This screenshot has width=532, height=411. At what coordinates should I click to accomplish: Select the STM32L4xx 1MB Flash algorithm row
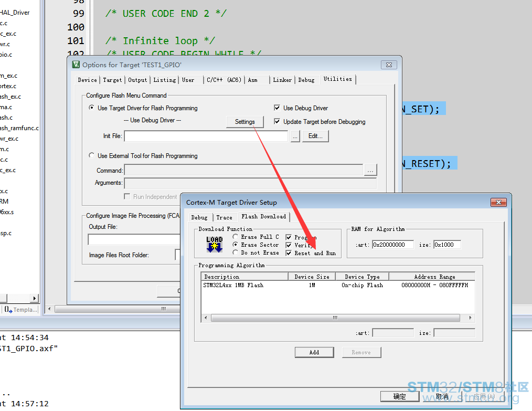(337, 286)
